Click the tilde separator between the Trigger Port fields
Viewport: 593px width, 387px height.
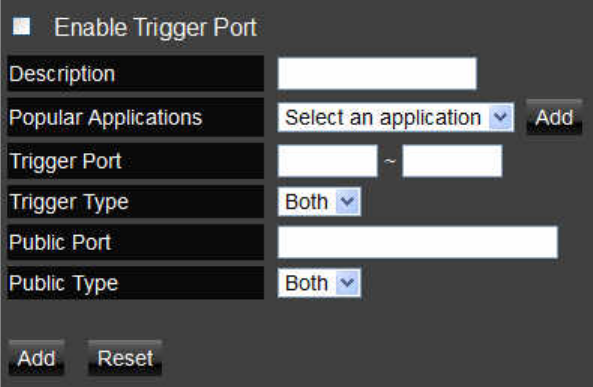point(390,162)
